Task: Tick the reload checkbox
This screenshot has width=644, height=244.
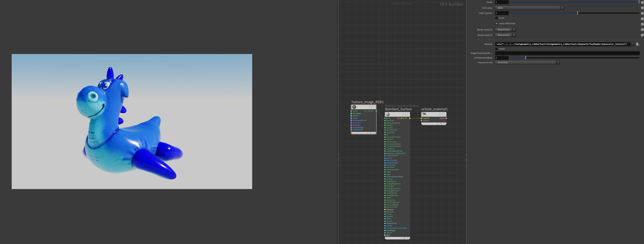Action: tap(496, 49)
